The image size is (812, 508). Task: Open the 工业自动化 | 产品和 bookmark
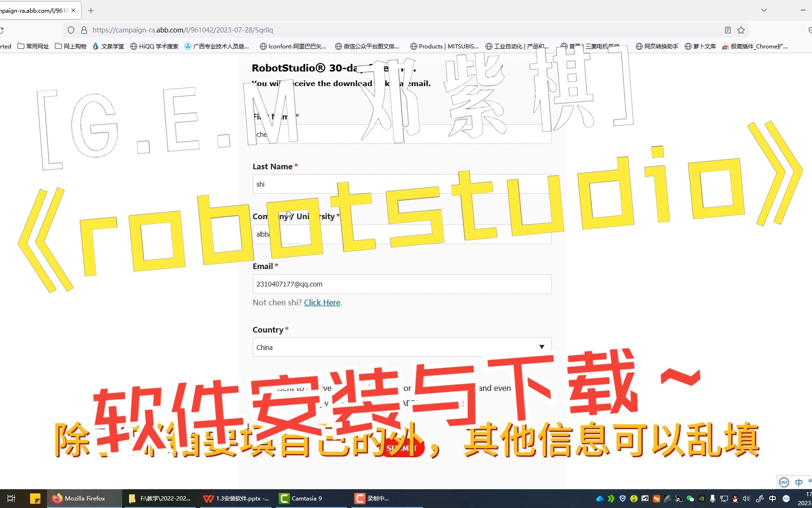pyautogui.click(x=517, y=46)
